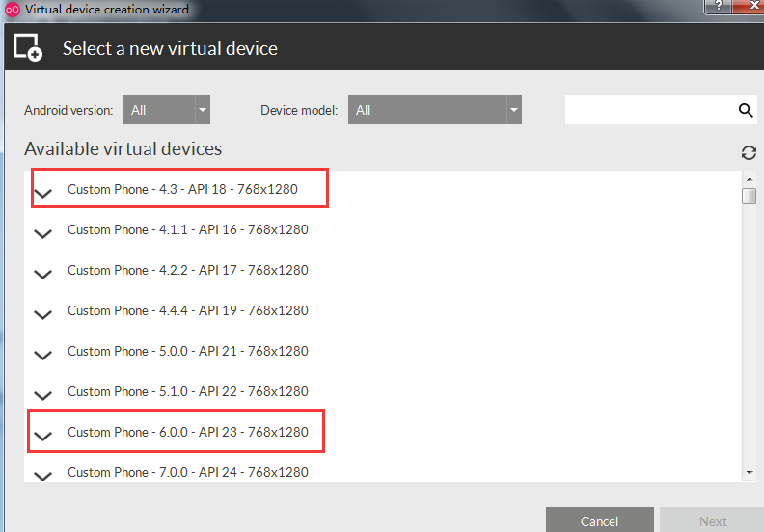Expand Custom Phone 4.3 API 18 chevron
The width and height of the screenshot is (764, 532).
(42, 193)
